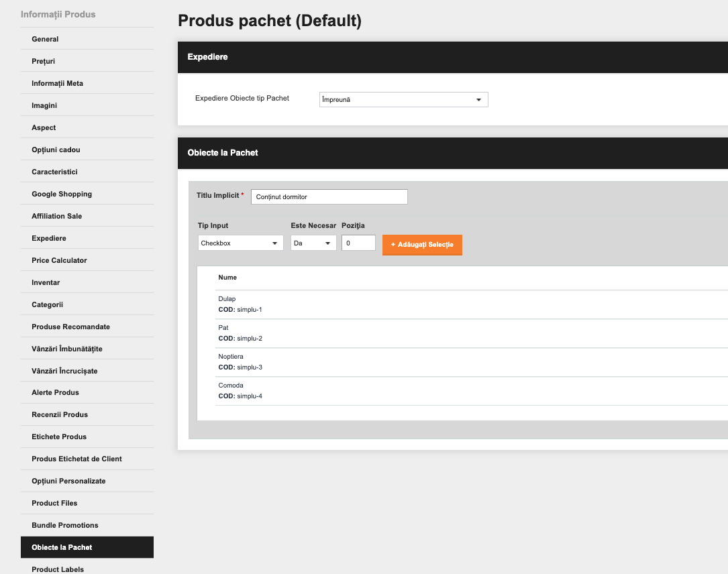The height and width of the screenshot is (574, 728).
Task: Open the Google Shopping tab
Action: pyautogui.click(x=87, y=194)
